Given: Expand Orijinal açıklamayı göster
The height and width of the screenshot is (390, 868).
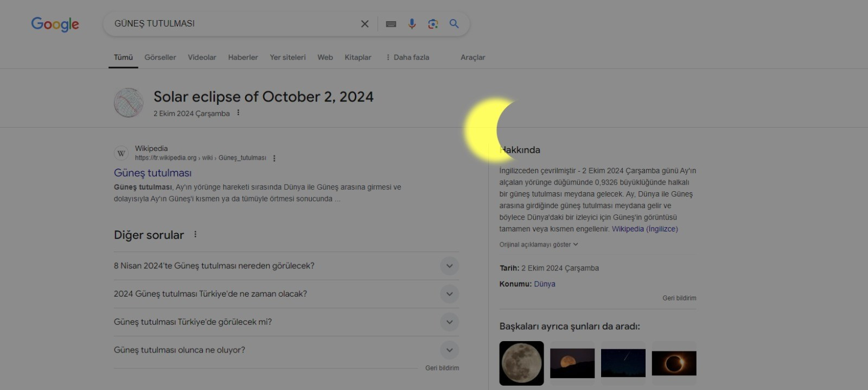Looking at the screenshot, I should 539,244.
